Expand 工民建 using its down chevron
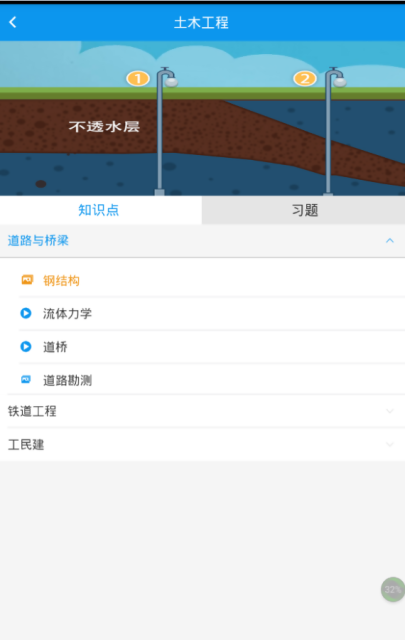This screenshot has width=405, height=640. click(390, 444)
